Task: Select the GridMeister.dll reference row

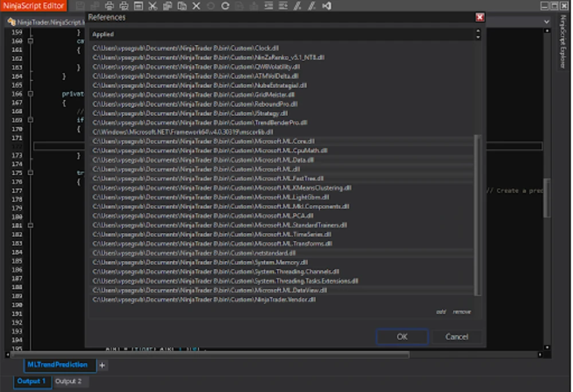Action: click(281, 95)
